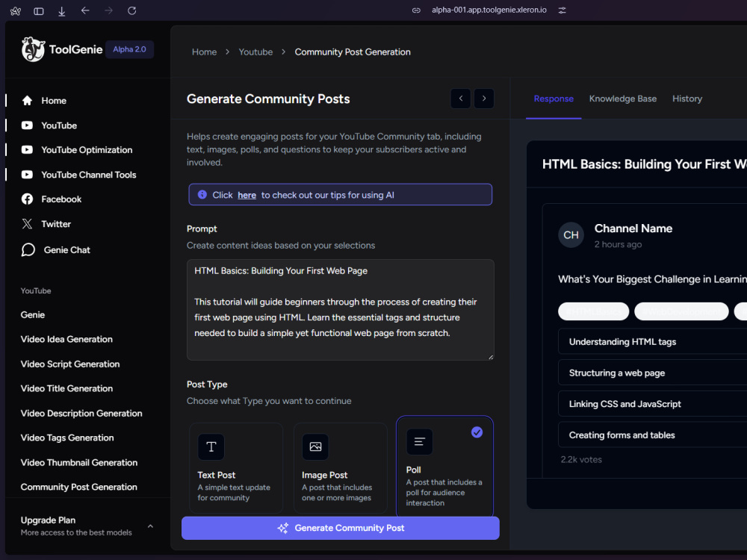Click the CH channel avatar
The width and height of the screenshot is (747, 560).
point(571,234)
